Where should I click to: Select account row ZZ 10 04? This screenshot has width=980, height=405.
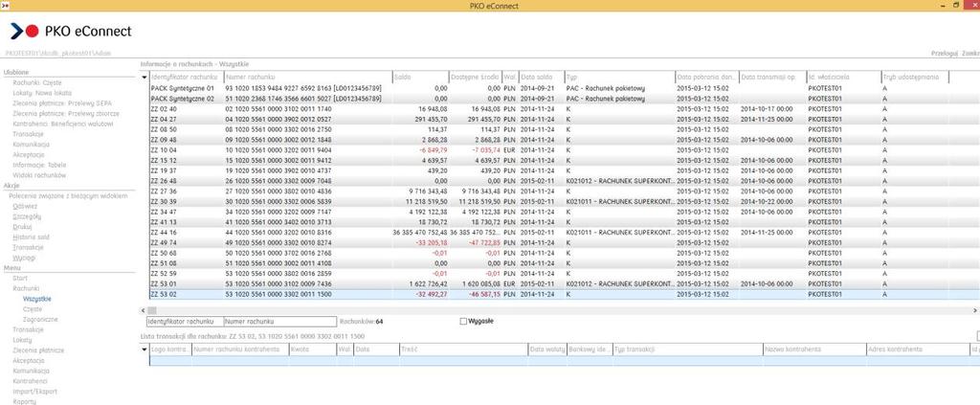(564, 150)
